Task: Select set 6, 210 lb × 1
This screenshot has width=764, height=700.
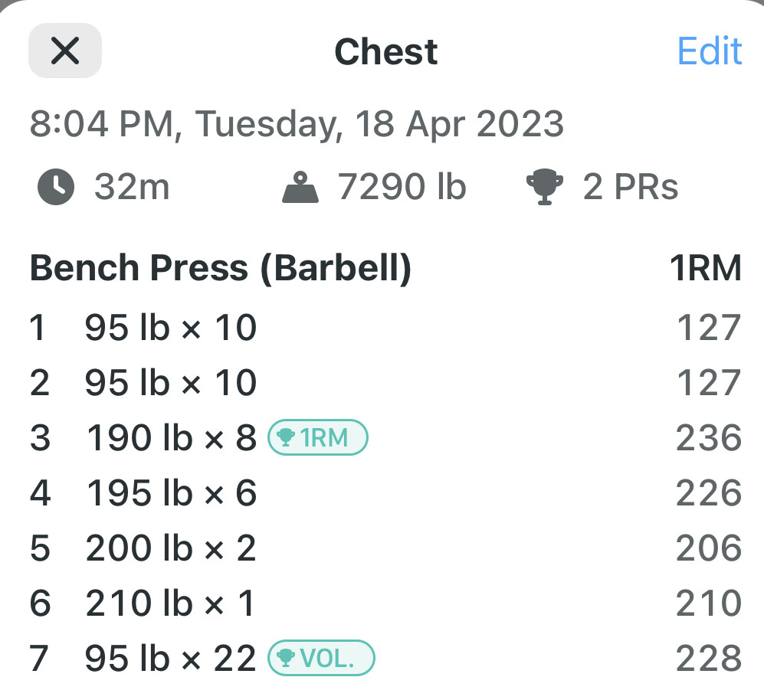Action: 385,603
